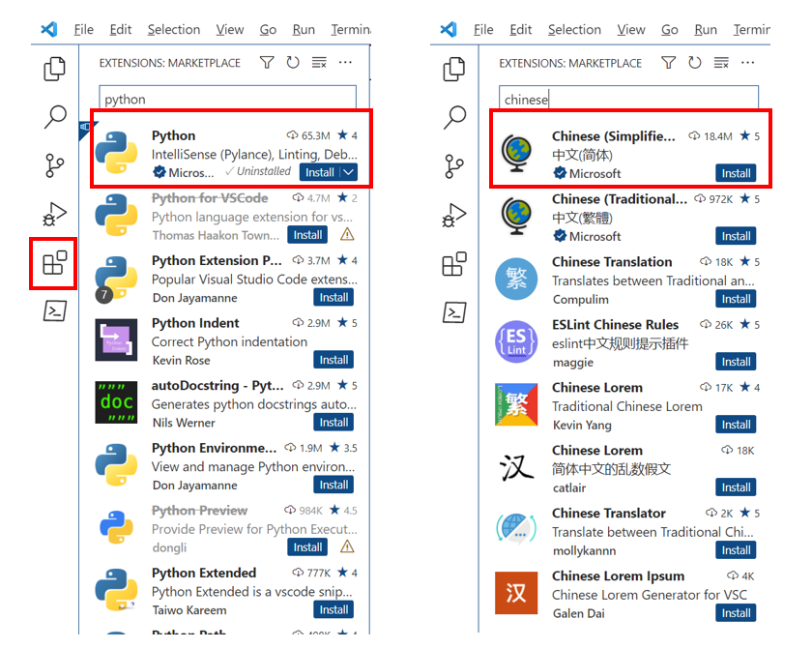This screenshot has height=649, width=812.
Task: Install Chinese (Simplified) language pack
Action: [x=736, y=173]
